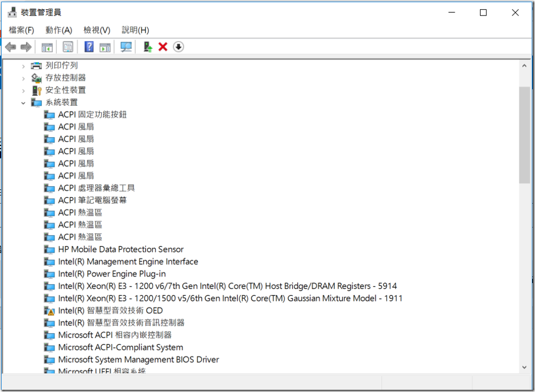The height and width of the screenshot is (392, 535).
Task: Select the 存放控制器 tree node
Action: coord(65,78)
